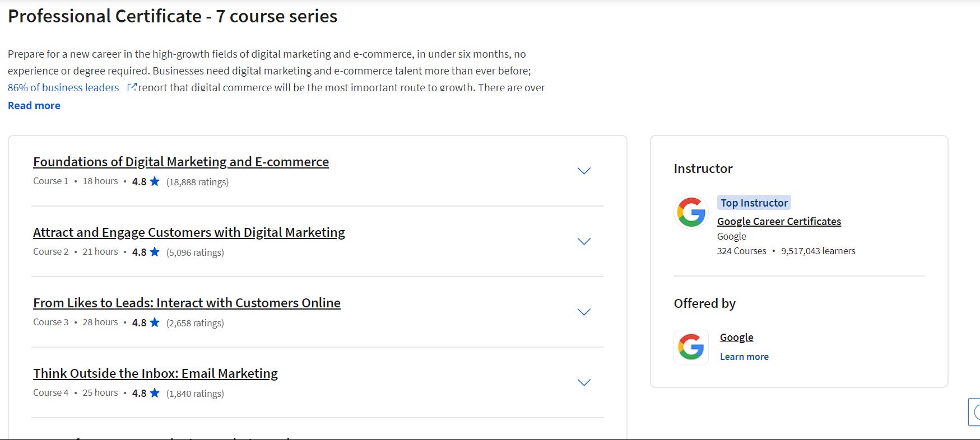This screenshot has width=980, height=440.
Task: Open Google Career Certificates instructor page
Action: point(779,221)
